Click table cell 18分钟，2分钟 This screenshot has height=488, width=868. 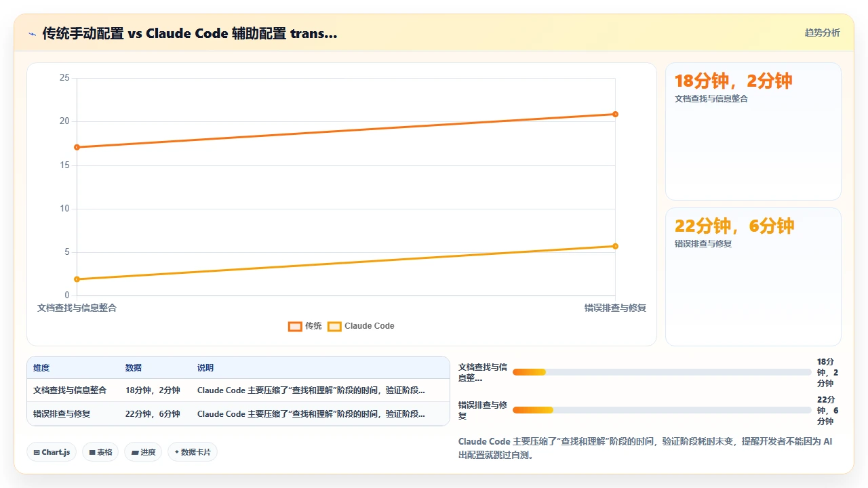pos(153,390)
